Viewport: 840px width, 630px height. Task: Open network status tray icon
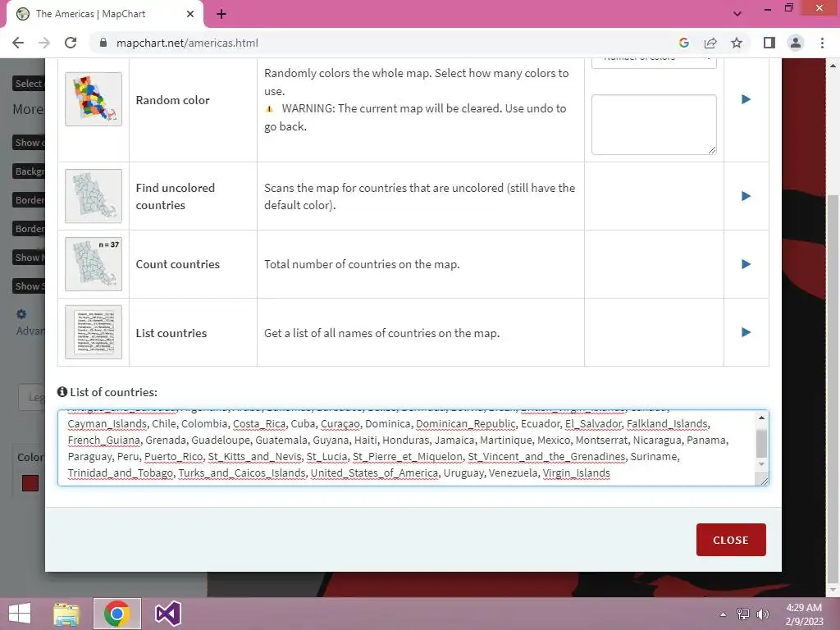click(x=743, y=614)
